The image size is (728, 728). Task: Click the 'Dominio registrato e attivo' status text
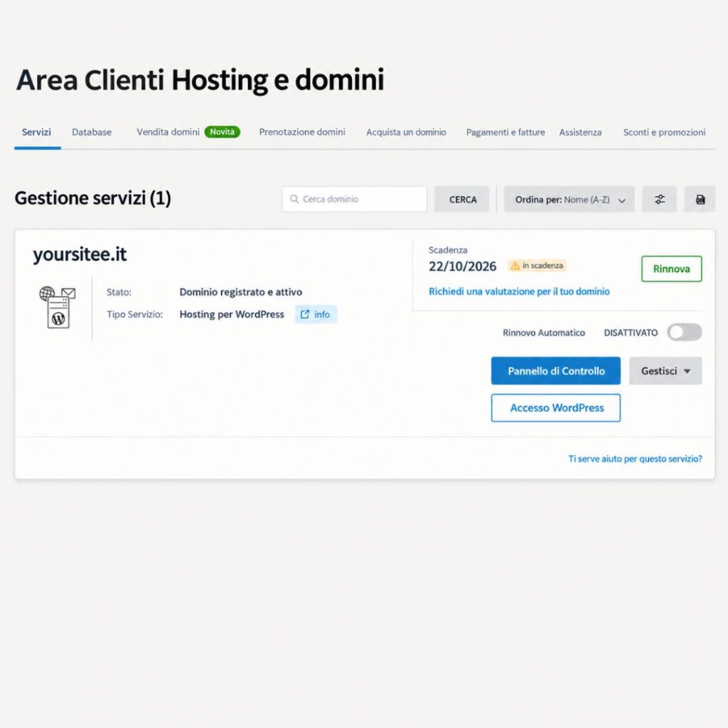tap(241, 292)
